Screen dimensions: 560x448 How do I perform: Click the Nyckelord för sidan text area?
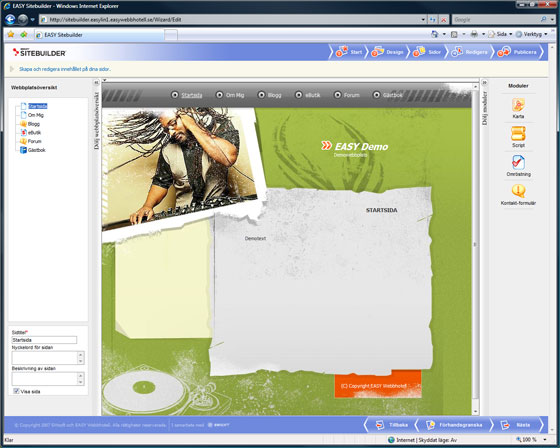[x=44, y=358]
